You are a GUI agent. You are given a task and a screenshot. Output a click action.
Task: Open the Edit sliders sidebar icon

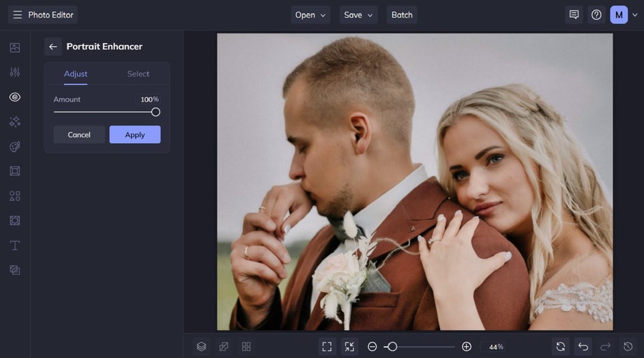15,72
